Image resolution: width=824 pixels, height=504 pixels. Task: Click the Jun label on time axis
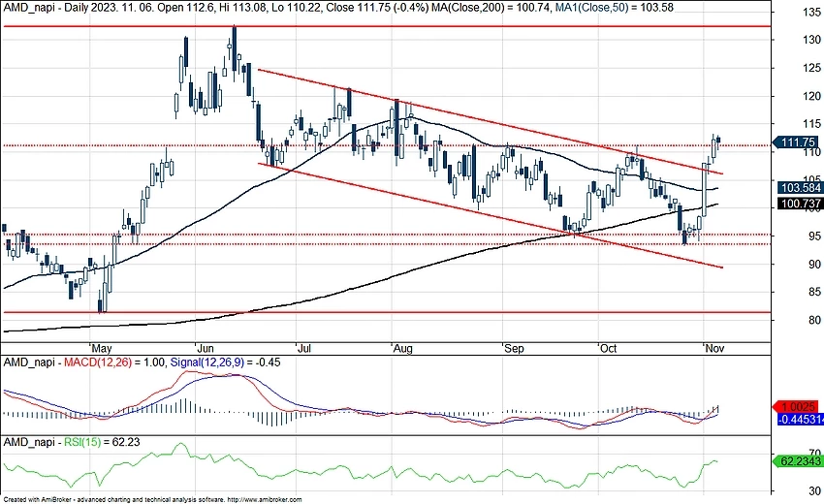(205, 348)
